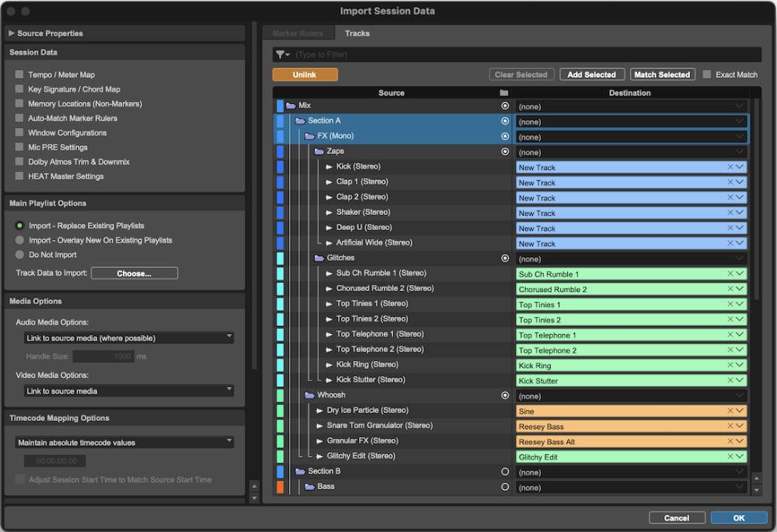Click Choose to pick track data to import
Image resolution: width=777 pixels, height=532 pixels.
(134, 273)
